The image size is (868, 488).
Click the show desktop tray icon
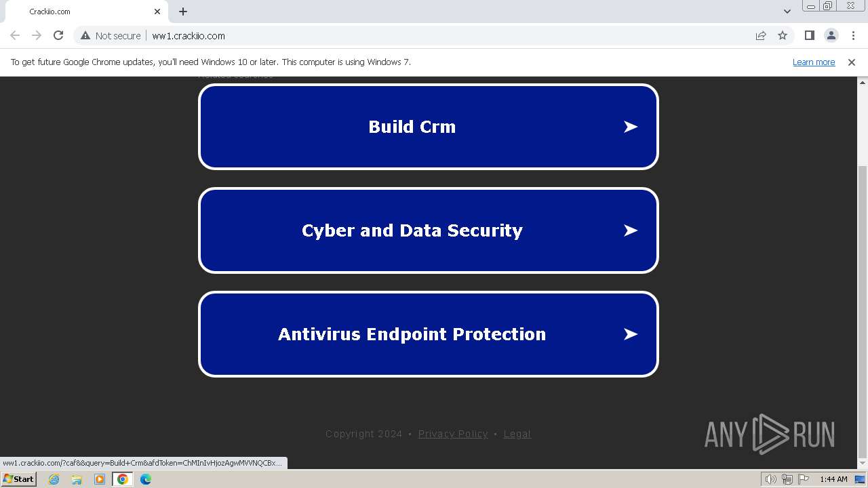pos(860,479)
